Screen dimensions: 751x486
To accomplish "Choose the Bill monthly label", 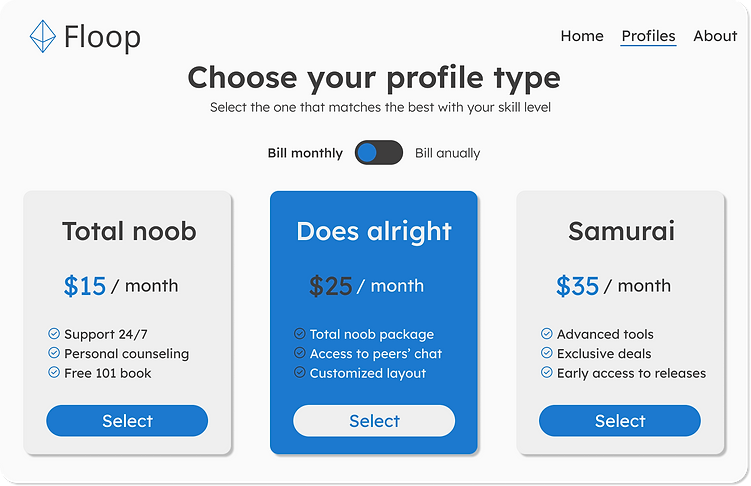I will tap(305, 153).
